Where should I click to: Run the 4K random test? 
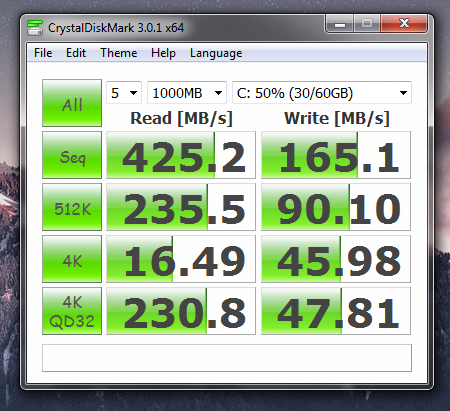(x=72, y=259)
